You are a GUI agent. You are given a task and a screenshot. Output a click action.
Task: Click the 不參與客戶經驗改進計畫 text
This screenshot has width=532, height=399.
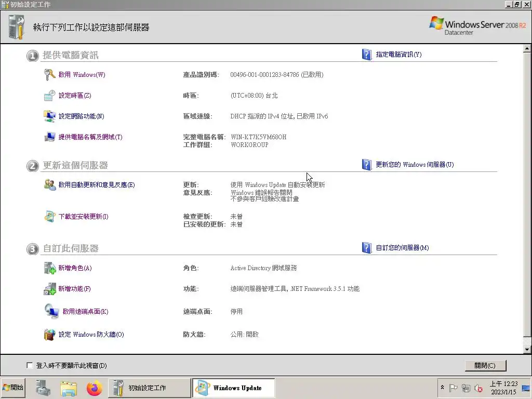click(x=264, y=199)
